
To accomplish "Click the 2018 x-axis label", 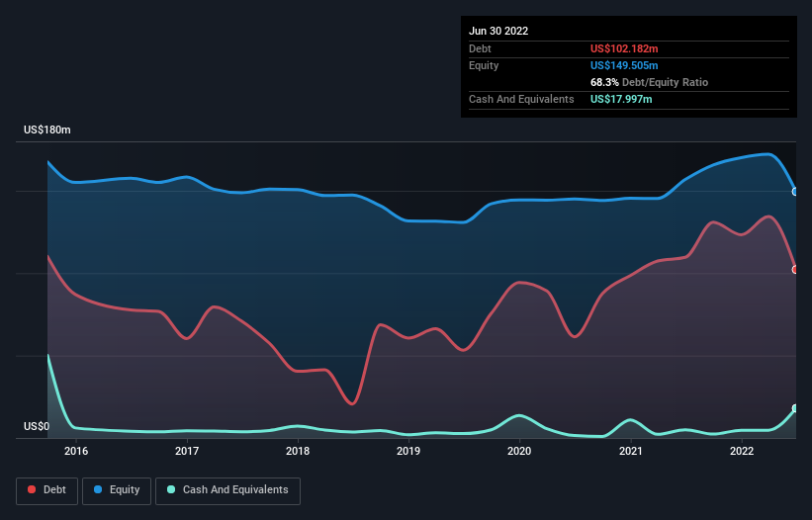I will [x=298, y=451].
